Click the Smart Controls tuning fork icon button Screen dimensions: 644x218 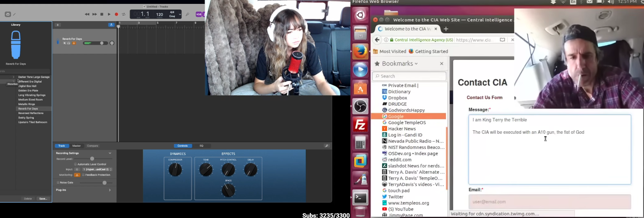click(x=327, y=146)
